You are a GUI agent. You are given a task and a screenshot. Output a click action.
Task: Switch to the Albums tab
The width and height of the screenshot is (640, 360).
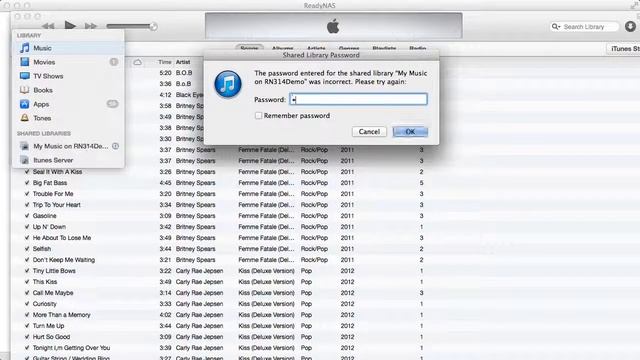coord(282,48)
